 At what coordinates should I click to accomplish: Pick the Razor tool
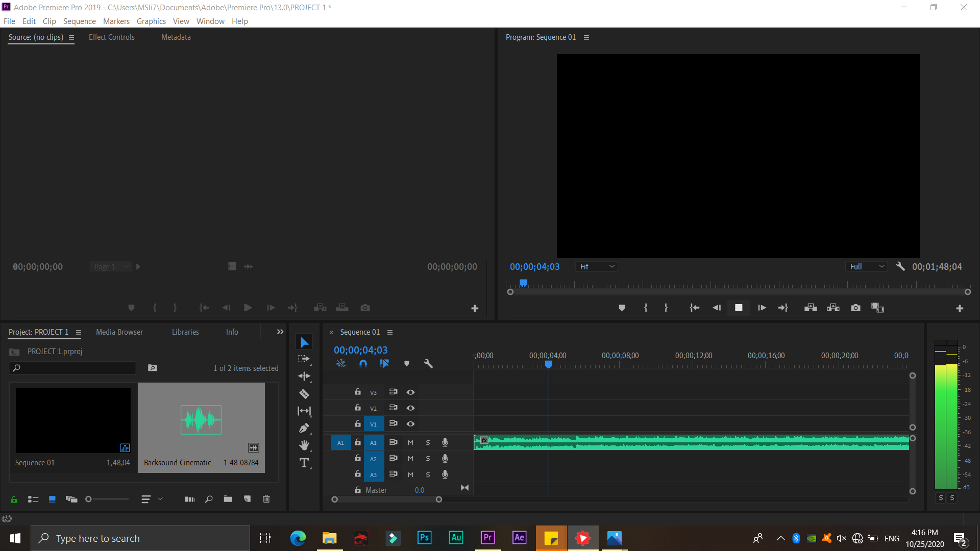coord(304,394)
